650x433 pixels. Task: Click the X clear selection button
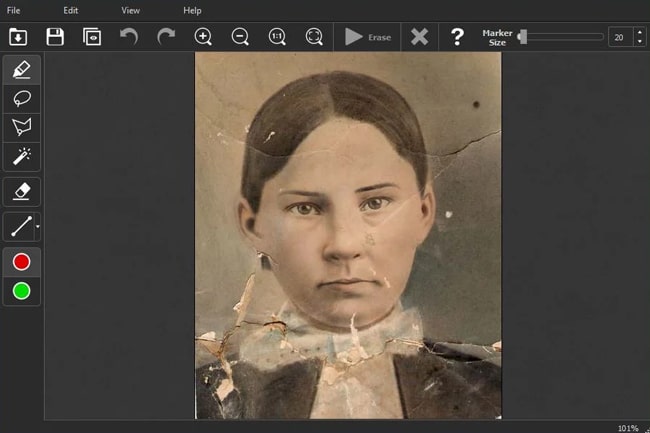tap(420, 37)
